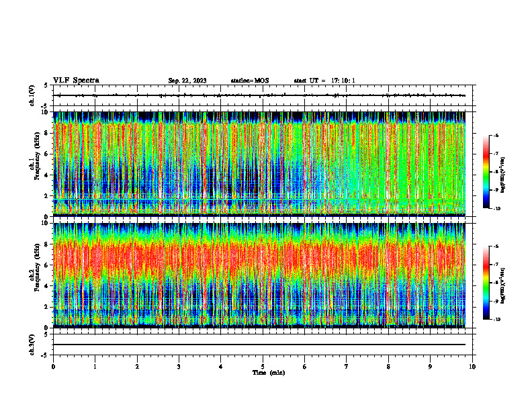Click the time axis tick label "8"

(x=388, y=367)
